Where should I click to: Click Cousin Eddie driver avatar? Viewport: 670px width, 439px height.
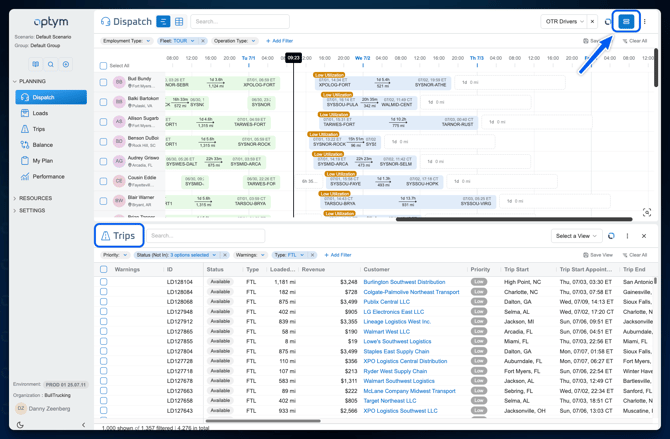119,181
